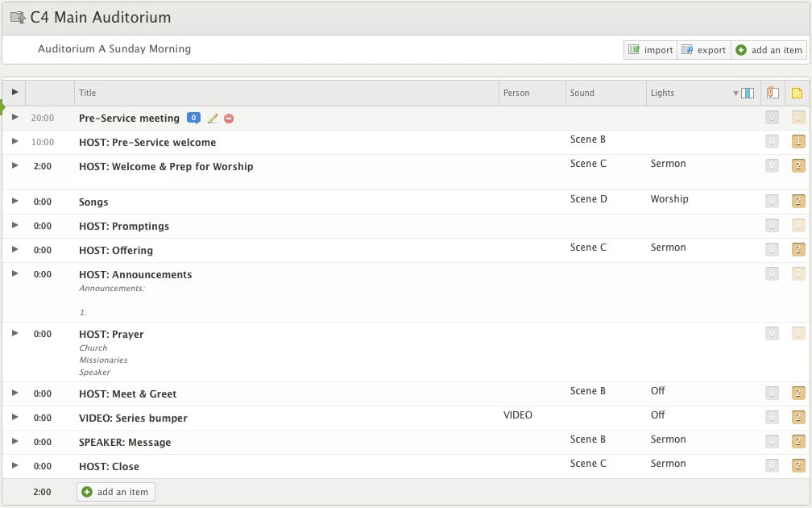
Task: Click 20:00 length of Pre-Service meeting
Action: (x=43, y=118)
